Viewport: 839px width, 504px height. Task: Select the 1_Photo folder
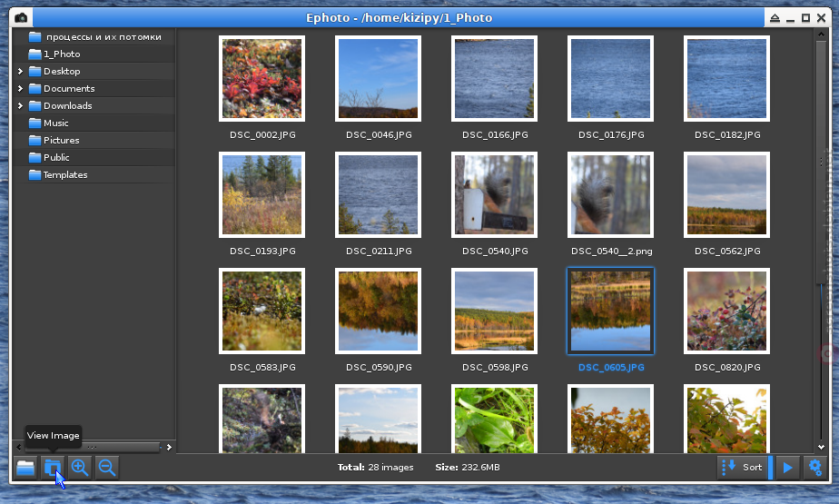click(x=94, y=54)
